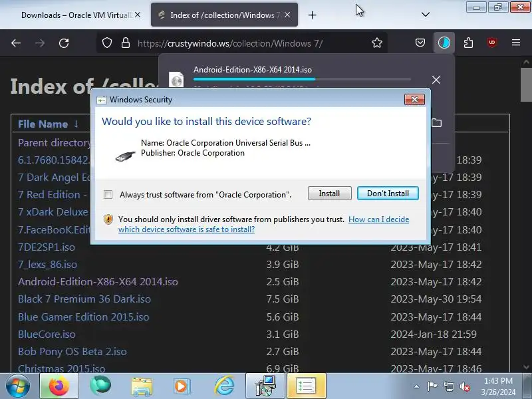Image resolution: width=532 pixels, height=399 pixels.
Task: Open Internet Explorer from the taskbar
Action: [224, 386]
